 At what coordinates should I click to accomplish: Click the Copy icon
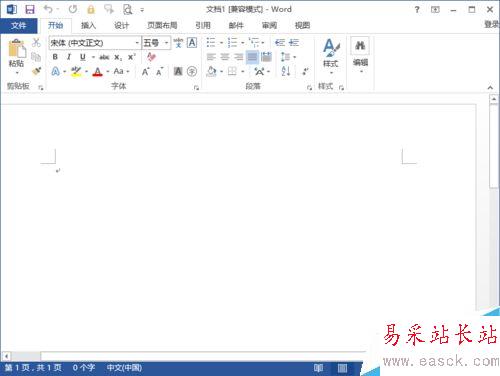[36, 57]
